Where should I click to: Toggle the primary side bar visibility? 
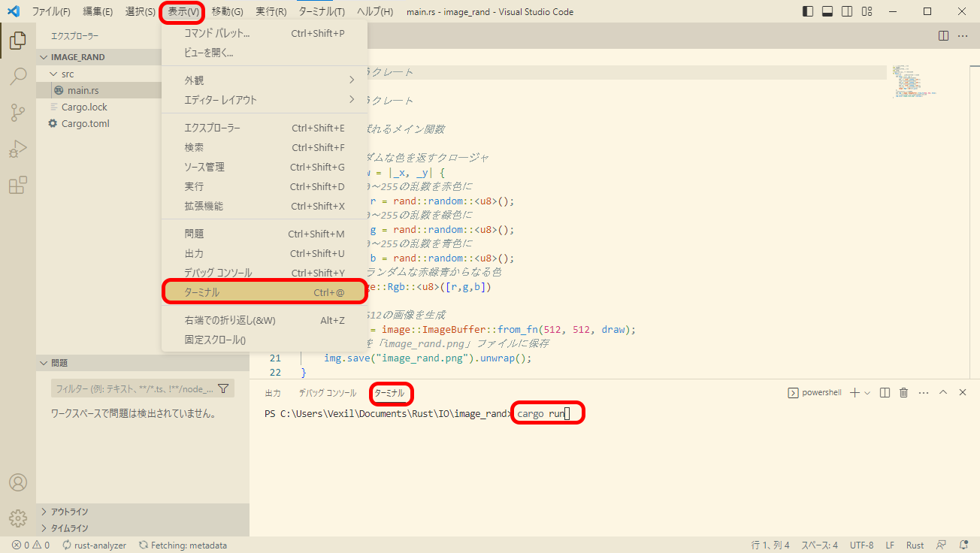coord(808,11)
